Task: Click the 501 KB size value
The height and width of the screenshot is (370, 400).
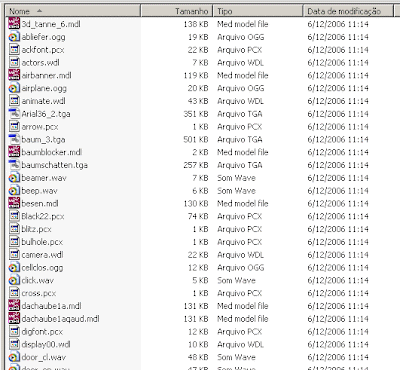Action: pyautogui.click(x=196, y=139)
